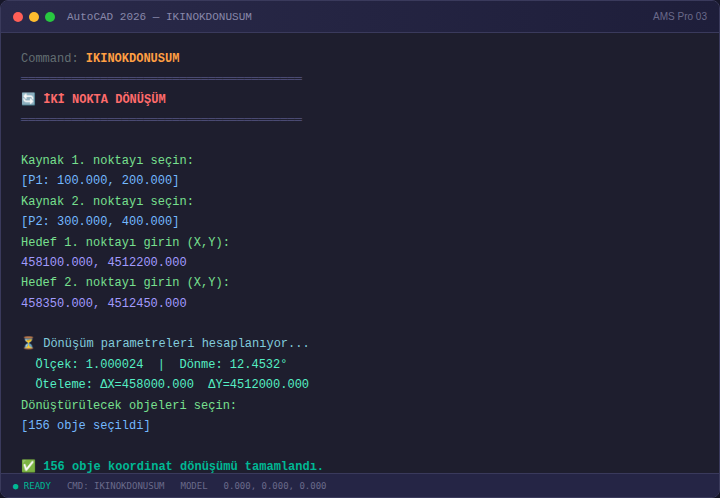The width and height of the screenshot is (720, 498).
Task: Minimize the window with the yellow button
Action: click(34, 17)
